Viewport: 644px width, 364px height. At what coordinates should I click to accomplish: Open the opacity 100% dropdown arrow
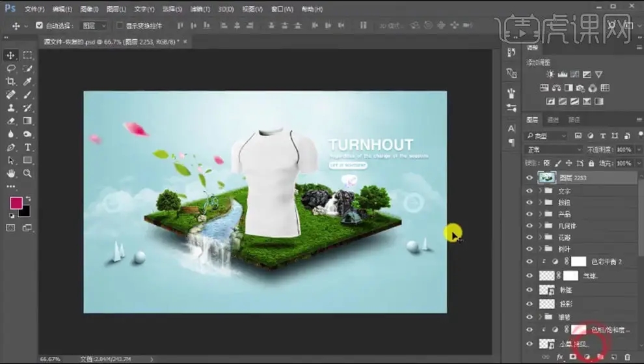click(x=639, y=150)
